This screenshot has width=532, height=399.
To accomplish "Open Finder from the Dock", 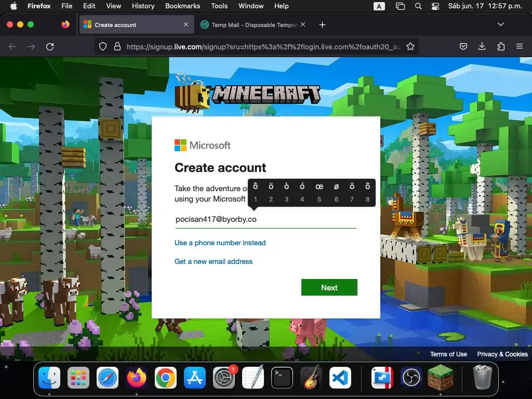I will pyautogui.click(x=49, y=378).
